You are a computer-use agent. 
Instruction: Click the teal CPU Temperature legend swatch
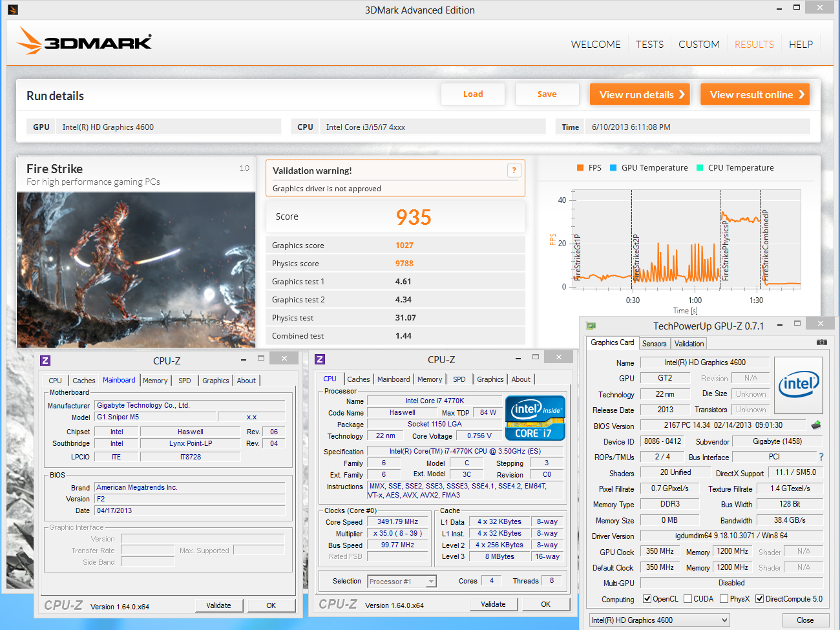[700, 167]
